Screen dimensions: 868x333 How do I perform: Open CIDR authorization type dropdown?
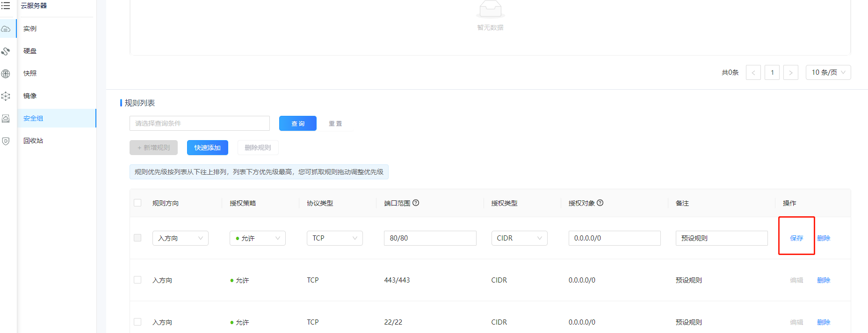520,238
